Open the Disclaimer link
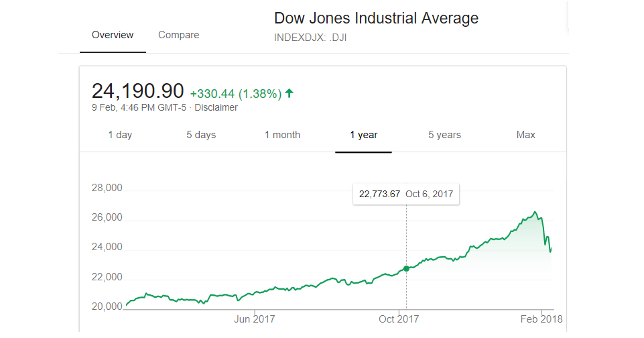Image resolution: width=644 pixels, height=338 pixels. [216, 107]
